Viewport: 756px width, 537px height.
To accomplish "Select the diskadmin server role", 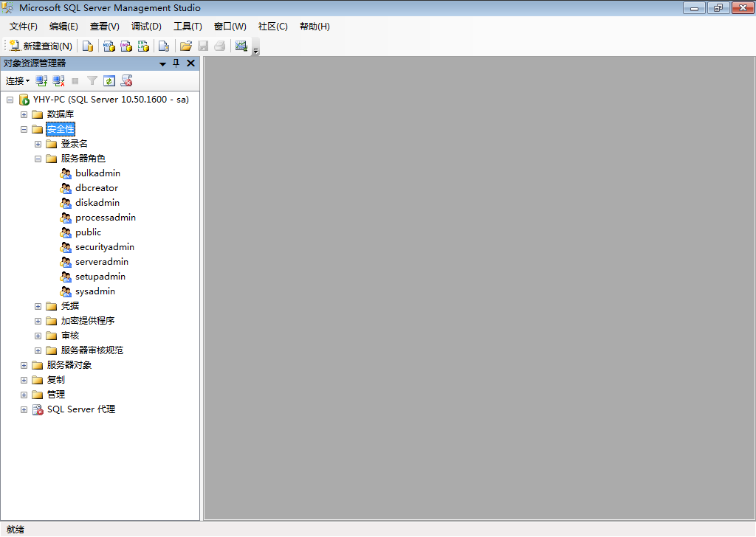I will (x=97, y=203).
